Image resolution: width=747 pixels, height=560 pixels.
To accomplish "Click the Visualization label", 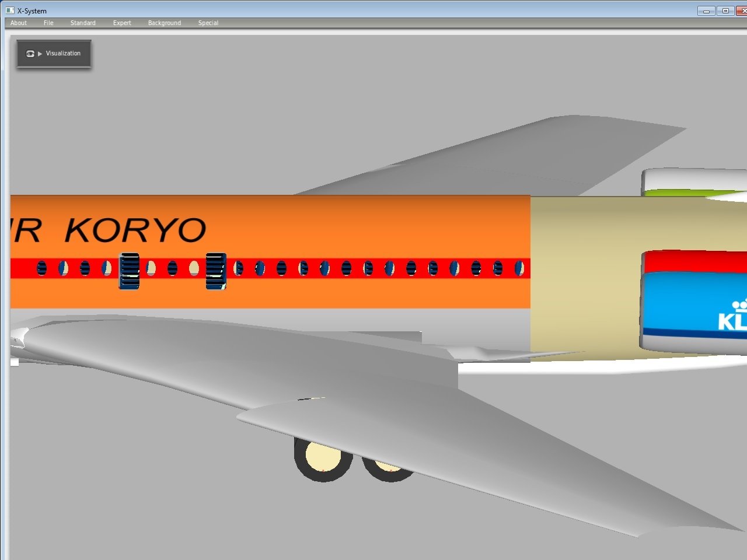I will pos(63,53).
